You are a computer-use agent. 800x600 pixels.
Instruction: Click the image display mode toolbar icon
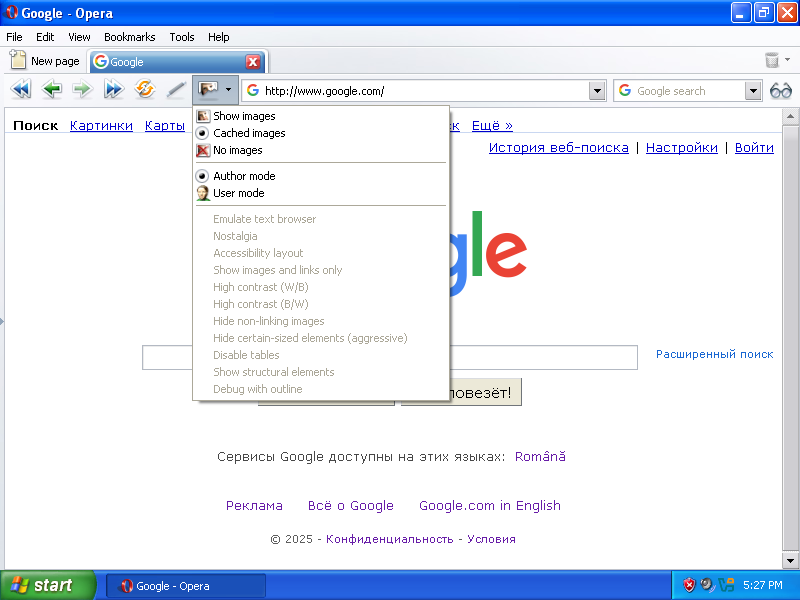209,89
